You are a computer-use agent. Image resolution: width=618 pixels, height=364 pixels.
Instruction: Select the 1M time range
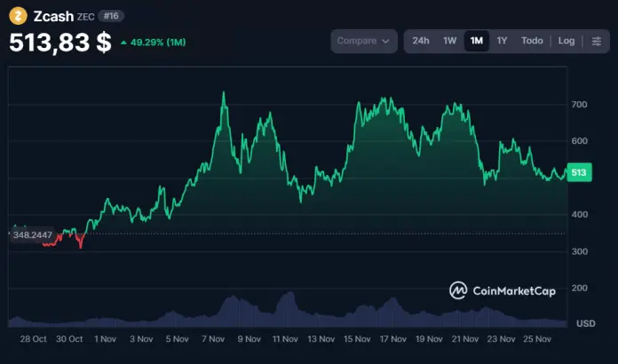[477, 41]
